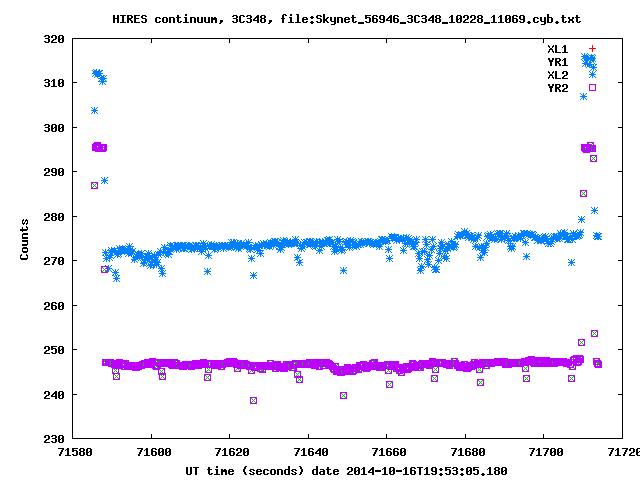Image resolution: width=640 pixels, height=480 pixels.
Task: Click the purple square near 285 at right side
Action: coord(583,193)
